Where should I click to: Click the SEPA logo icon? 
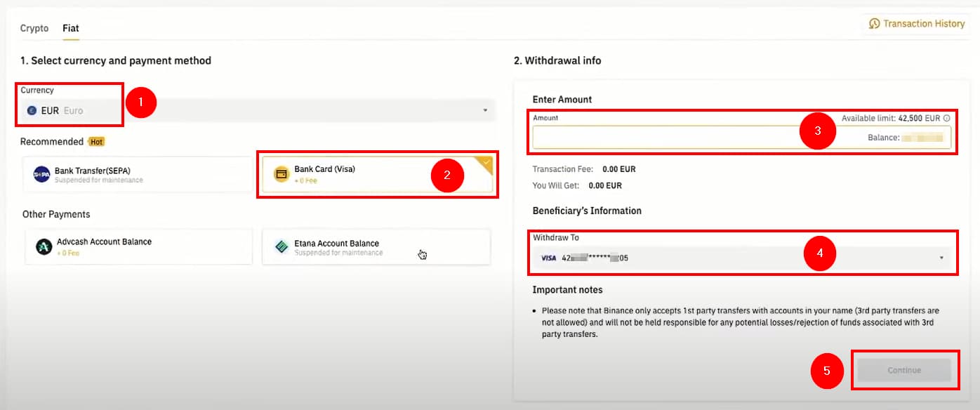pos(41,174)
